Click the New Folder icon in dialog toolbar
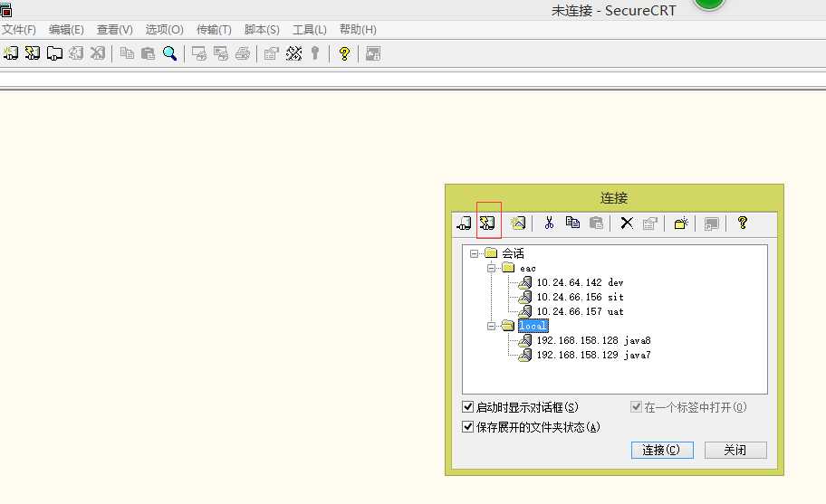826x504 pixels. (680, 223)
